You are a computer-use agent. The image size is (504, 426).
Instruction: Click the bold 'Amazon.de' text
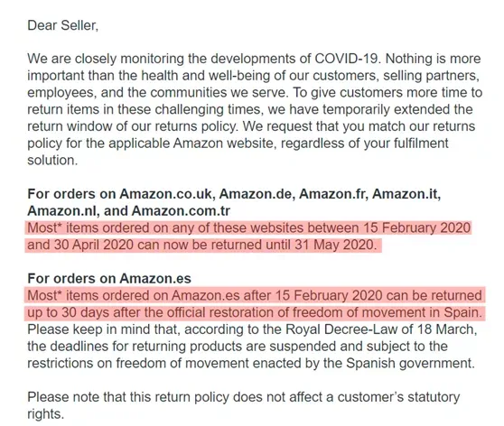[x=257, y=194]
